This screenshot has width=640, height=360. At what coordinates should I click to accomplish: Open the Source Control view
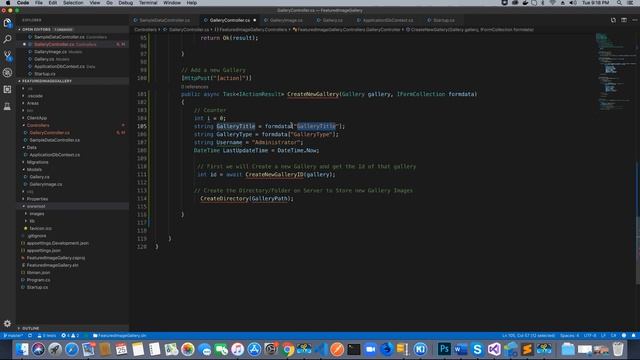(x=7, y=56)
